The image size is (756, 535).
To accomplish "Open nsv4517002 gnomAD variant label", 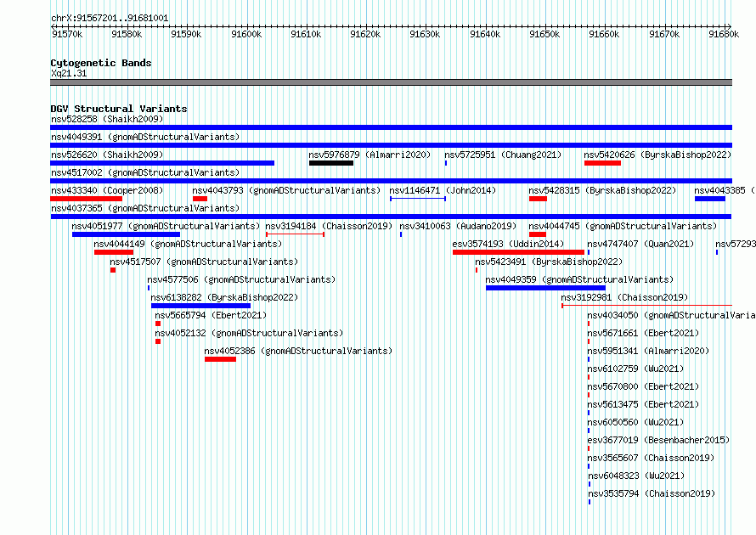I will coord(145,172).
